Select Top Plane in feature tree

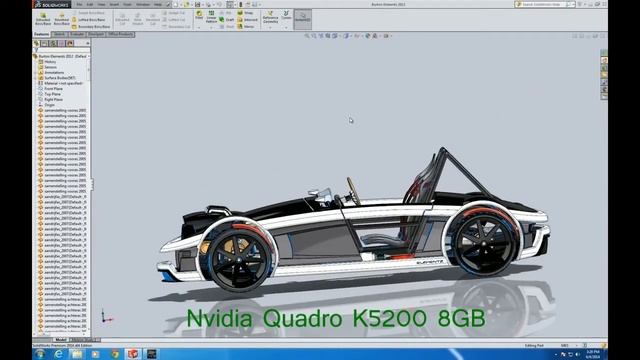pyautogui.click(x=49, y=94)
